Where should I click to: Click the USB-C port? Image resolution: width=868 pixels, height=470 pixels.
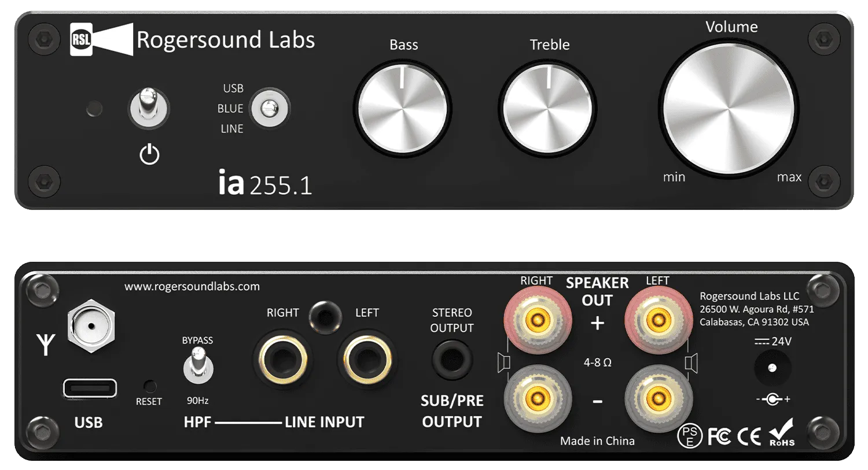click(90, 388)
